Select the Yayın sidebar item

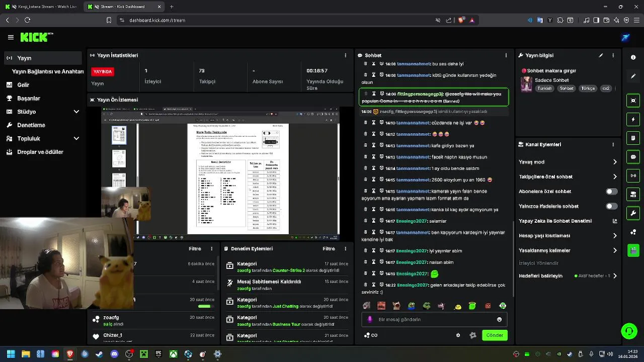43,58
